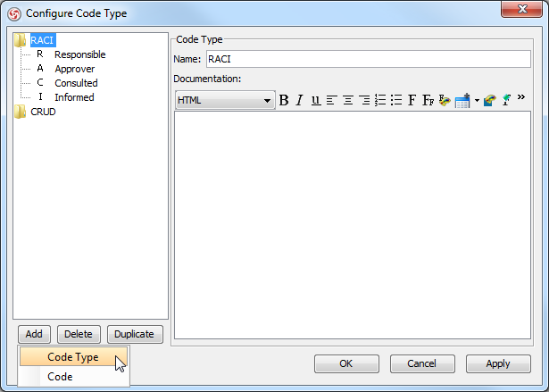Click the CRUD folder icon
The image size is (549, 392).
[x=21, y=112]
